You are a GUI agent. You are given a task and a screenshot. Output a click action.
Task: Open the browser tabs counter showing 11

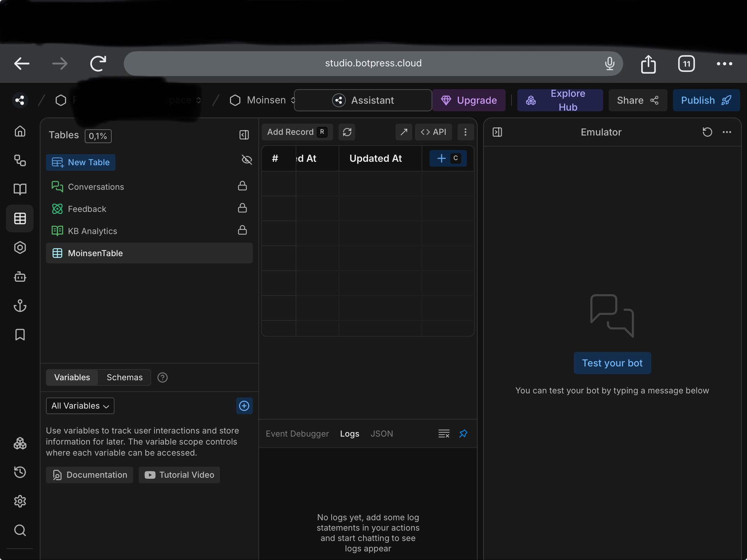point(686,64)
